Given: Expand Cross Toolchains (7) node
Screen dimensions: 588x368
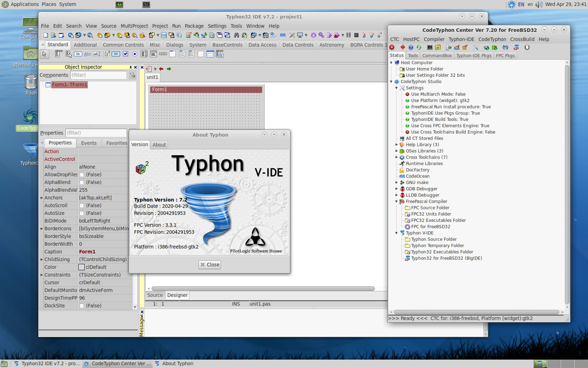Looking at the screenshot, I should (397, 157).
